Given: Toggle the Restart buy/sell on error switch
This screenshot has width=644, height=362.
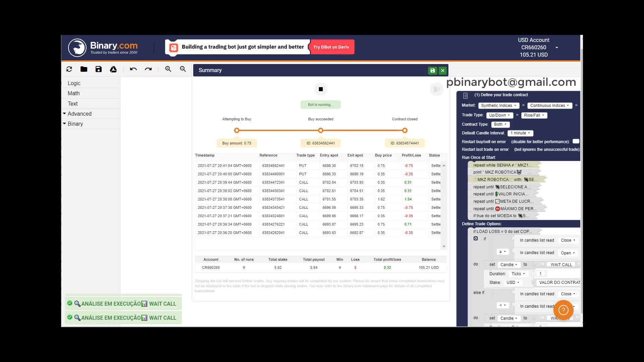Looking at the screenshot, I should click(576, 141).
